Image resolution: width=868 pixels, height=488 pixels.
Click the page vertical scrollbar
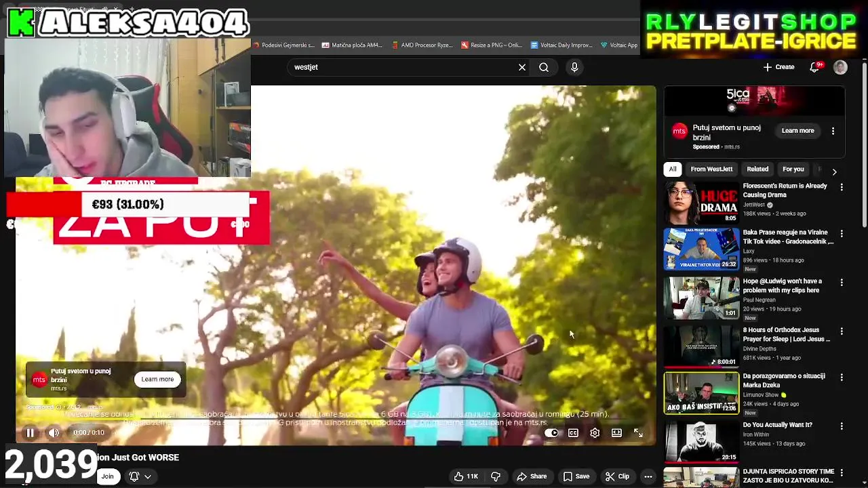tap(865, 146)
